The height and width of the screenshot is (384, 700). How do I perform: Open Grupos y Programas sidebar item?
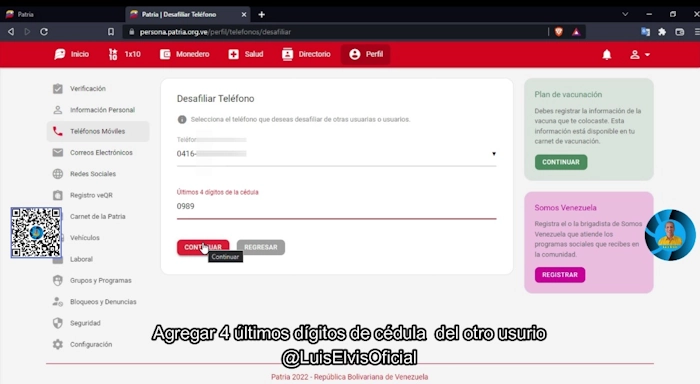[98, 280]
